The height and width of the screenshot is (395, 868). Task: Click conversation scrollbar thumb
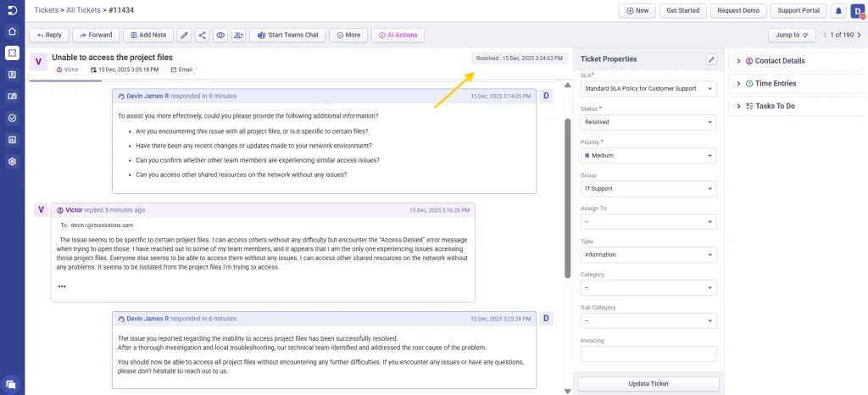click(x=567, y=197)
